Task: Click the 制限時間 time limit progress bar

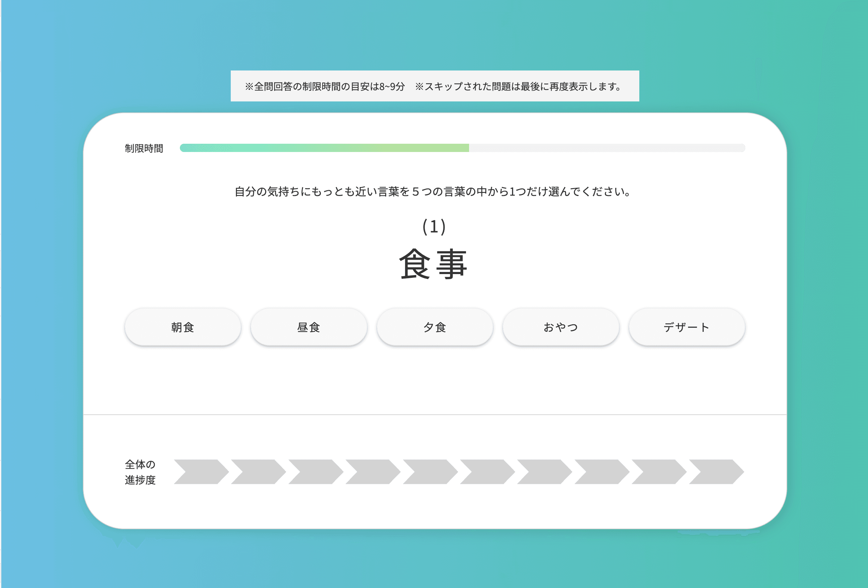Action: click(x=463, y=148)
